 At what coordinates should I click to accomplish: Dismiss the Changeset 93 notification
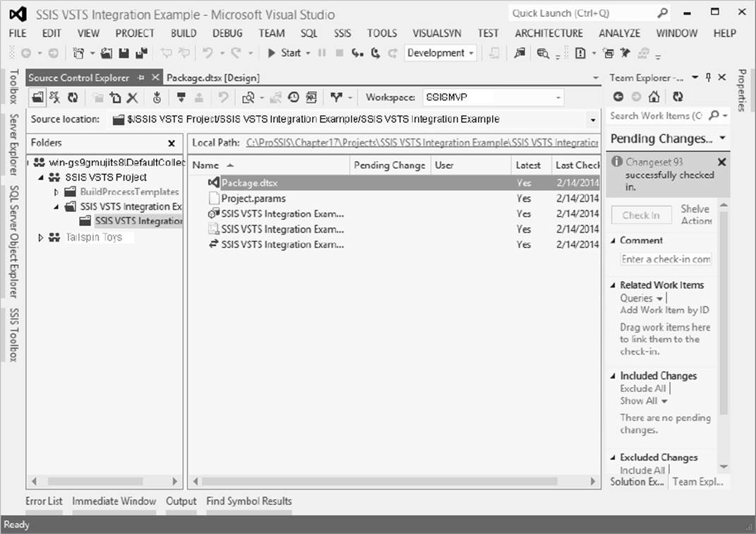[722, 162]
